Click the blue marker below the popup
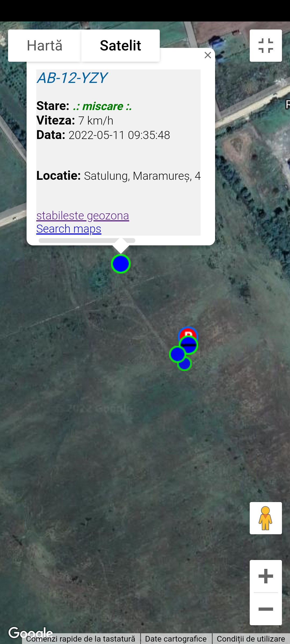290x644 pixels. 121,264
